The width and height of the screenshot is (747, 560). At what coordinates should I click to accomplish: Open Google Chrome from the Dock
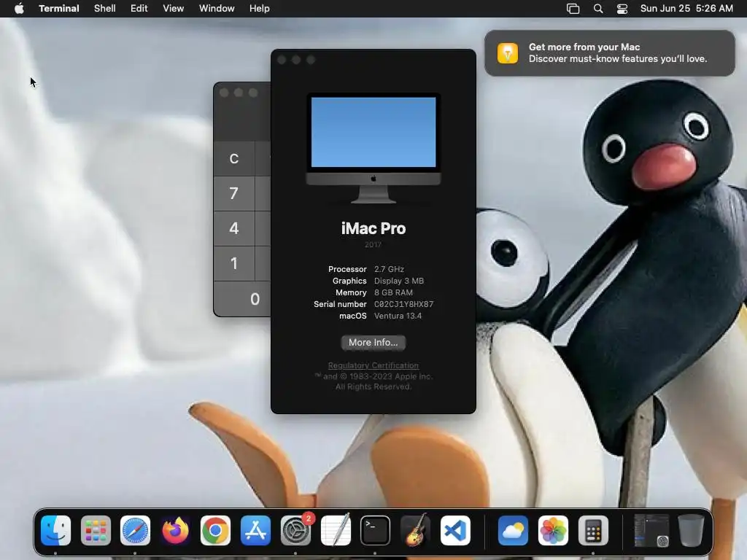pyautogui.click(x=215, y=530)
